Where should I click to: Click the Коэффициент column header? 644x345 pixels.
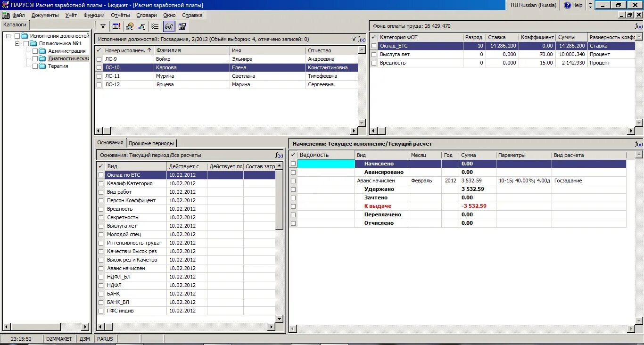tap(537, 37)
